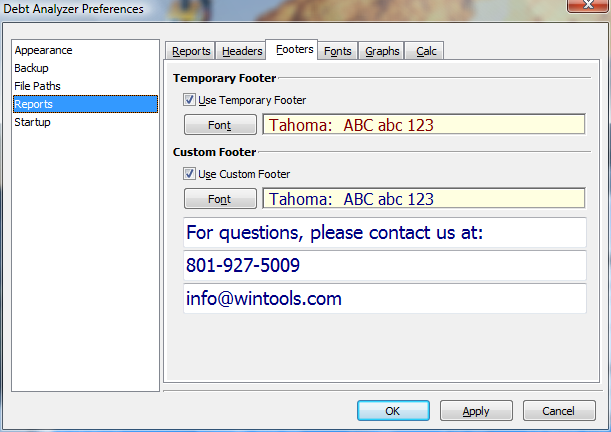
Task: Click the Font button under Custom Footer
Action: [x=220, y=199]
